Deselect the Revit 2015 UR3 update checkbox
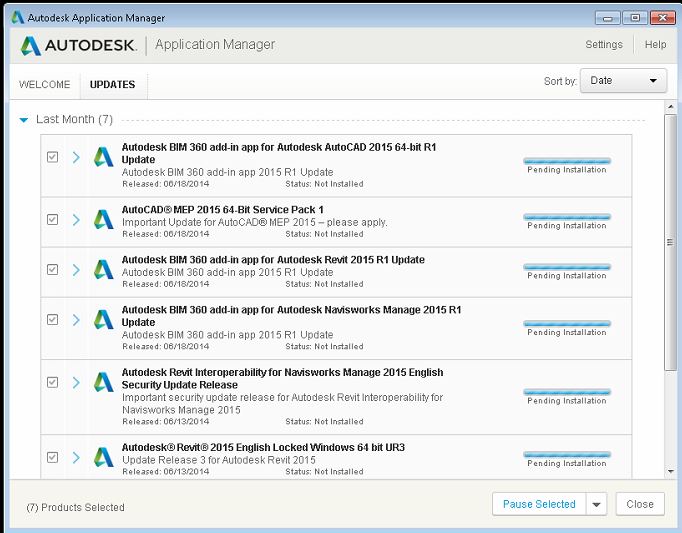This screenshot has height=533, width=682. pos(53,457)
